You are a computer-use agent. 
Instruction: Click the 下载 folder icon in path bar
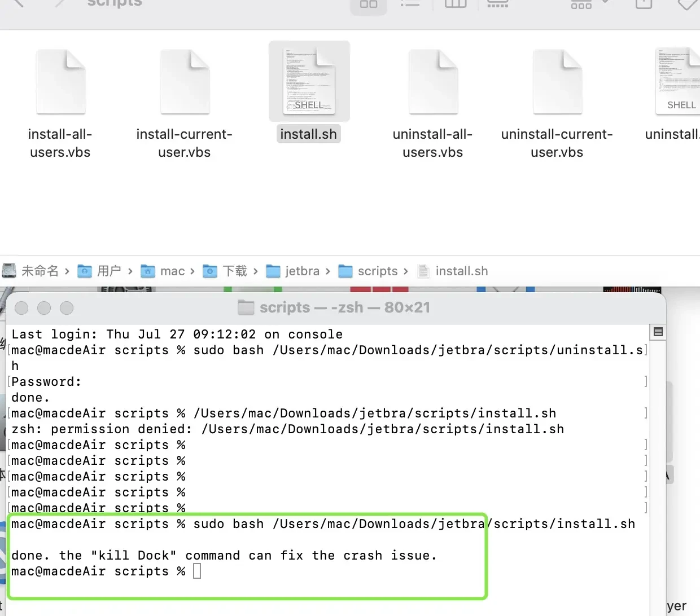click(210, 271)
